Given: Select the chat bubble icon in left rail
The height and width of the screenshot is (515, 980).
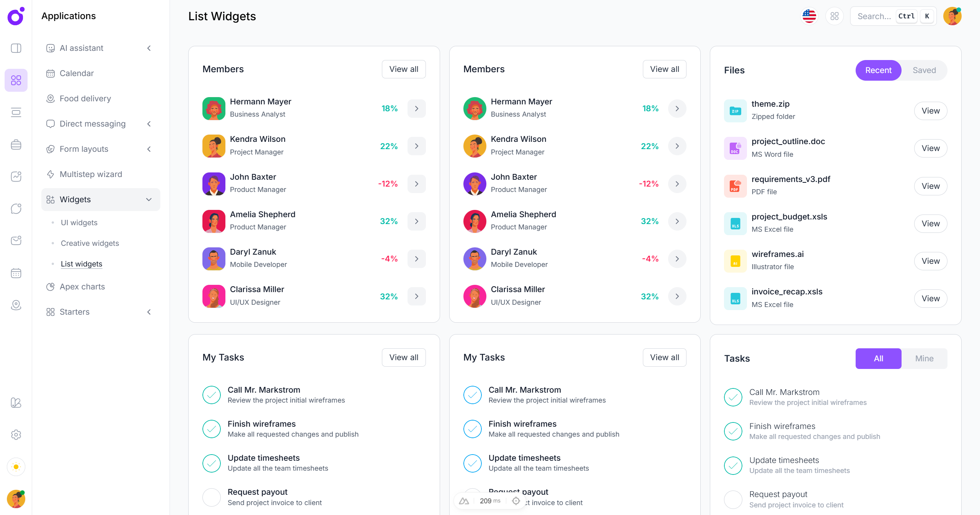Looking at the screenshot, I should (x=16, y=208).
